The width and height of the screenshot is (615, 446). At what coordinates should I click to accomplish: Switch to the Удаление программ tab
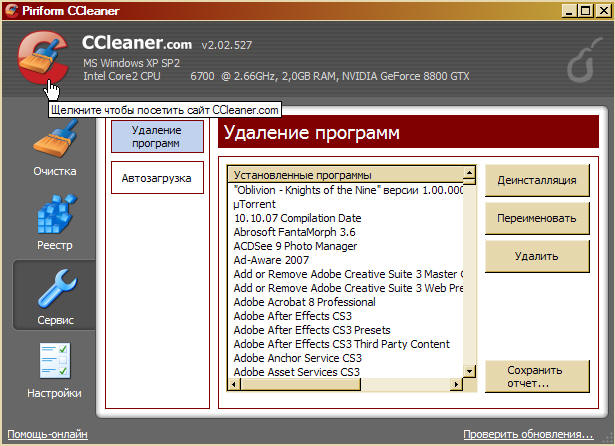point(157,137)
